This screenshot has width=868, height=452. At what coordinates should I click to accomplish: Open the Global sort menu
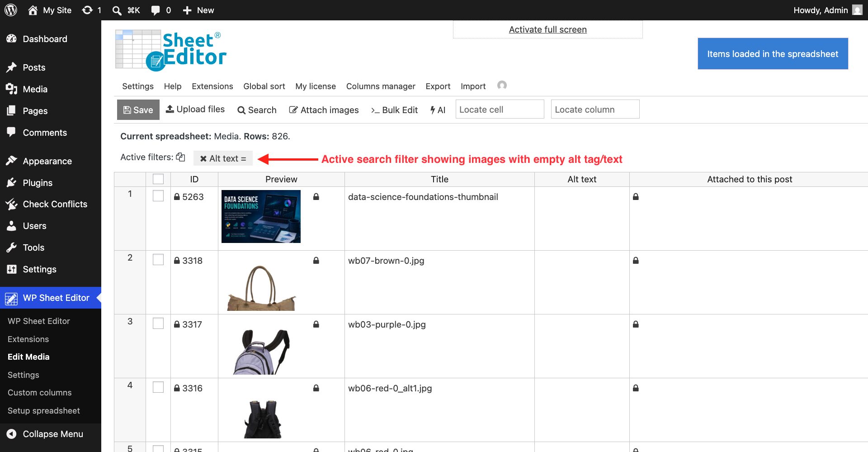pos(264,86)
